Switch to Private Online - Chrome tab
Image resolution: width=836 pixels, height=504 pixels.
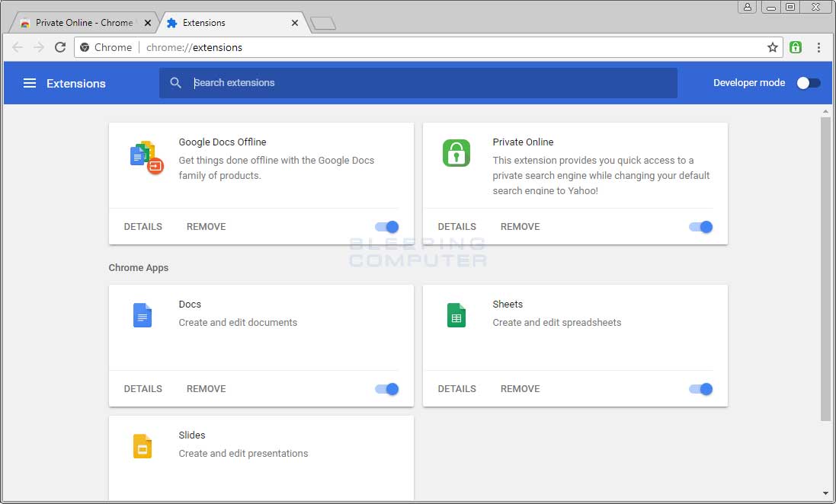[85, 23]
